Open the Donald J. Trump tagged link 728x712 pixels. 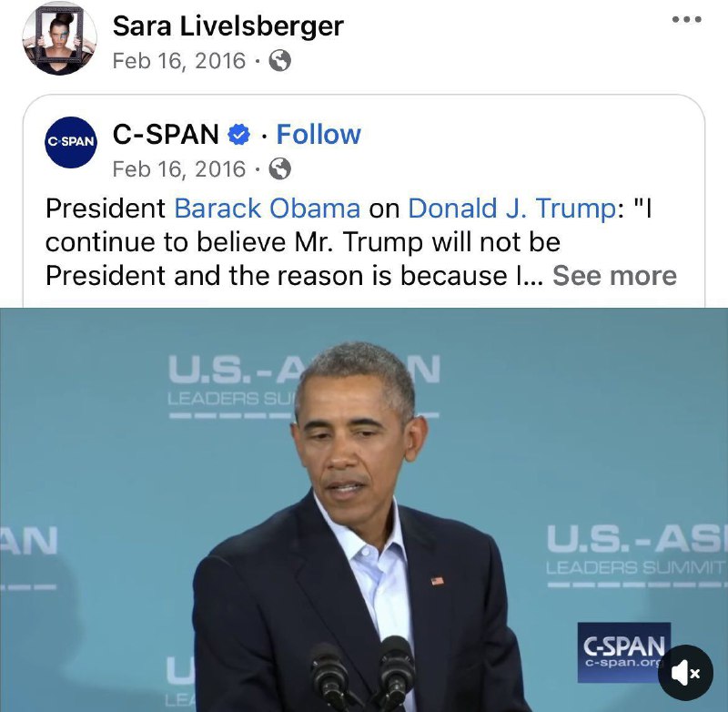pos(512,209)
